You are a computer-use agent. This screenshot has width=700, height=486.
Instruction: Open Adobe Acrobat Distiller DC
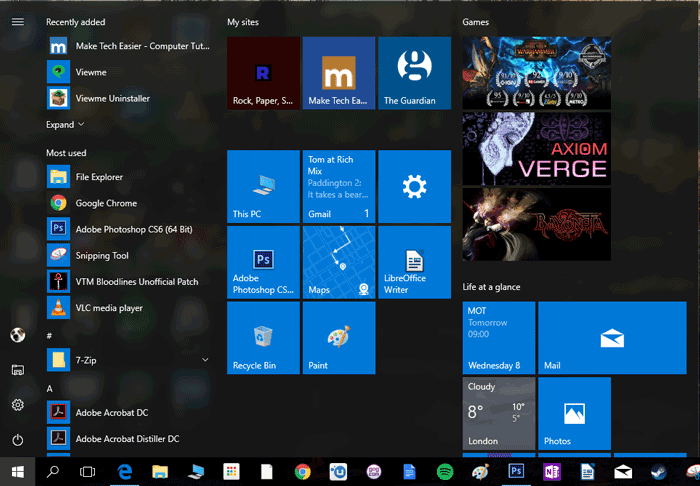coord(128,439)
